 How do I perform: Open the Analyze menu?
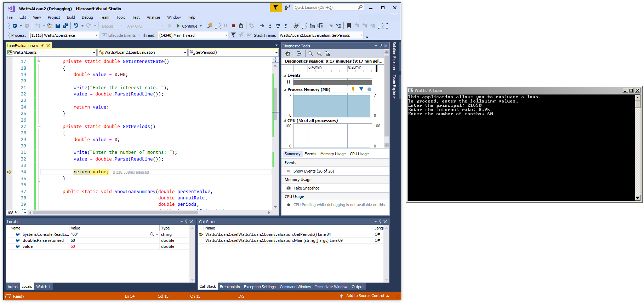tap(153, 17)
